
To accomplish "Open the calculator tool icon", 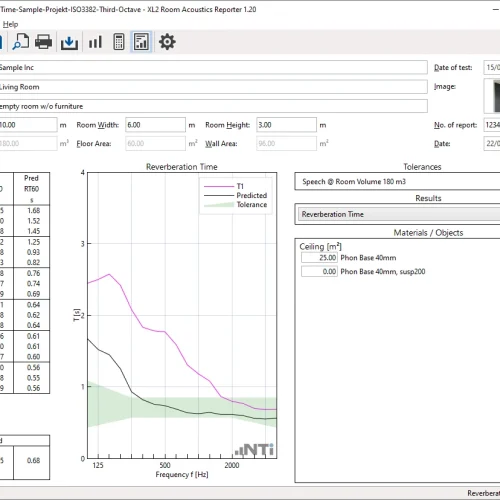I will (x=119, y=42).
